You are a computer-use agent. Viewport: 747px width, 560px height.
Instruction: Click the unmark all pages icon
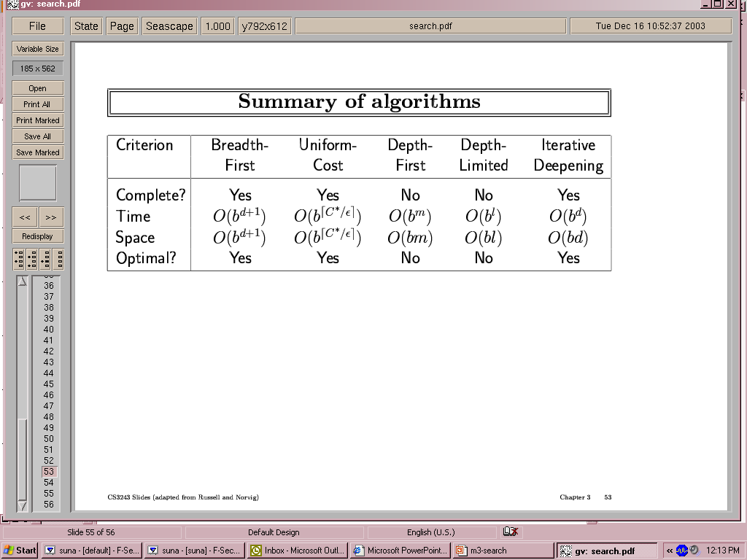coord(58,259)
